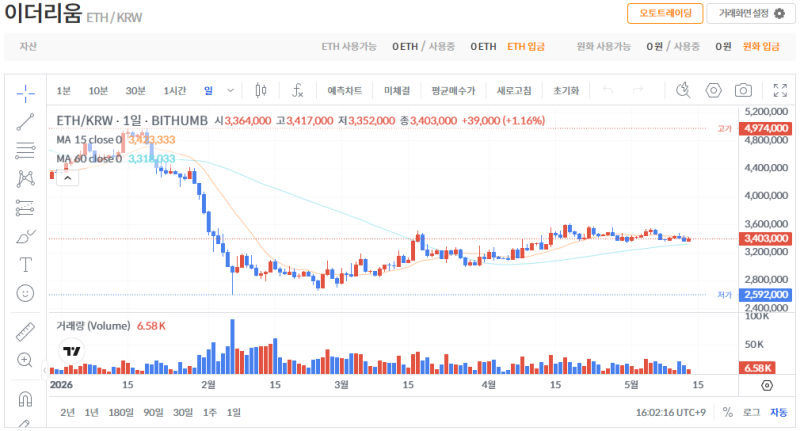Select the XABCD pattern tool
Viewport: 800px width, 431px height.
pyautogui.click(x=25, y=179)
